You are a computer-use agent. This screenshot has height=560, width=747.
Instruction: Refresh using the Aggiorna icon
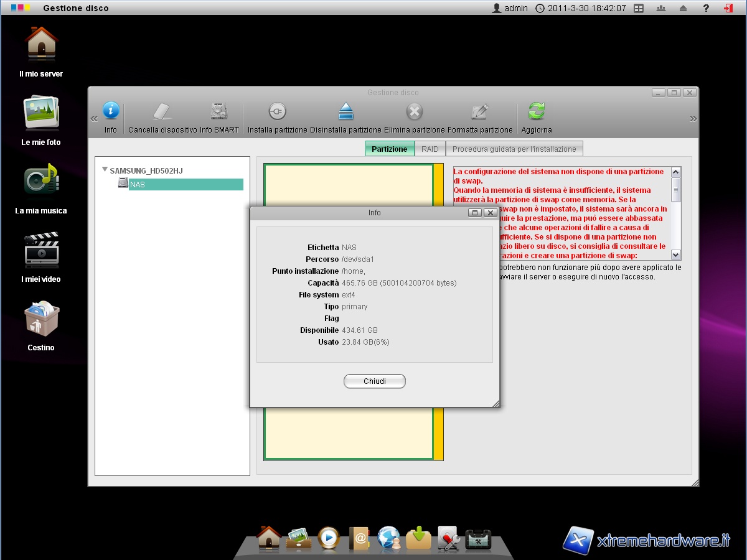tap(536, 112)
